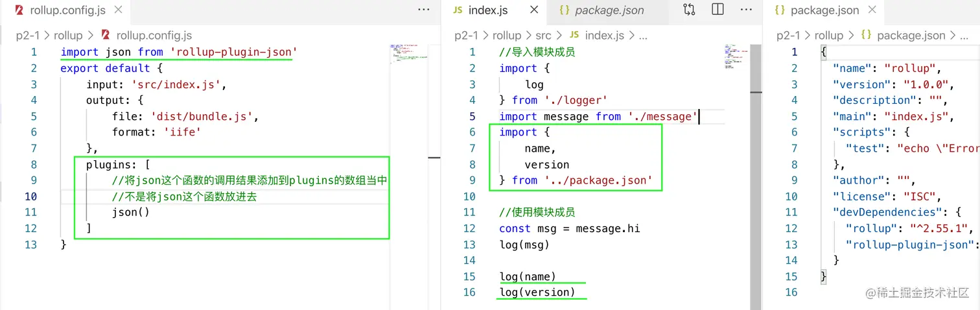Click index.js breadcrumb file item
This screenshot has width=980, height=310.
[605, 35]
